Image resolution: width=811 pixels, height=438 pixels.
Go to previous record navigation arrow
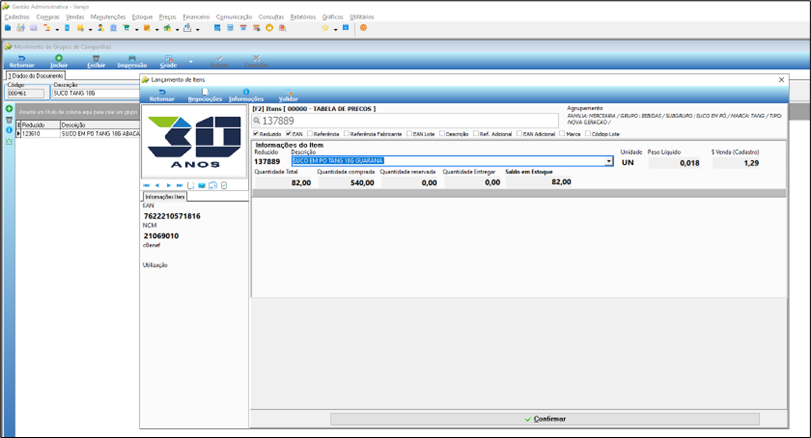157,185
